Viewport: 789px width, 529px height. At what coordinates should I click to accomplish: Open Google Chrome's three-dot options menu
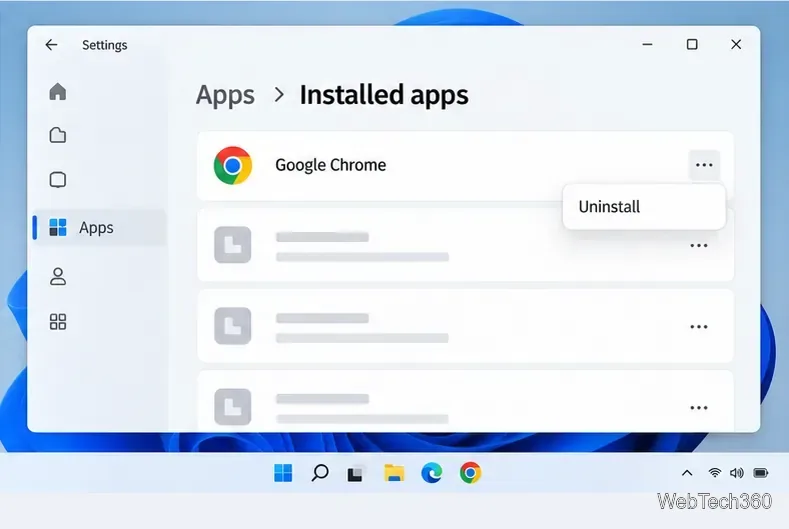click(704, 165)
